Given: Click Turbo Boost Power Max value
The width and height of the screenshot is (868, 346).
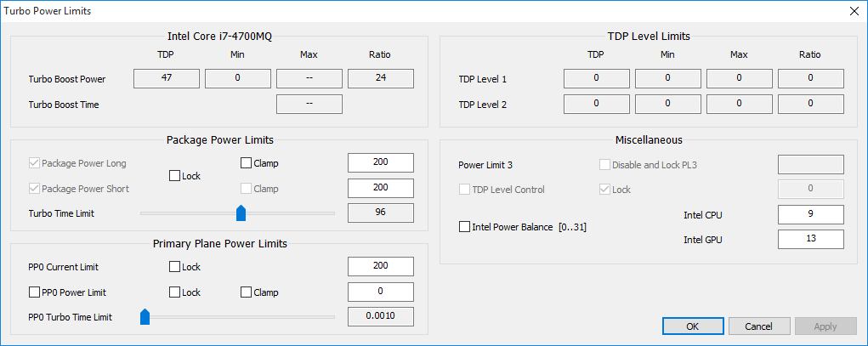Looking at the screenshot, I should click(x=309, y=78).
